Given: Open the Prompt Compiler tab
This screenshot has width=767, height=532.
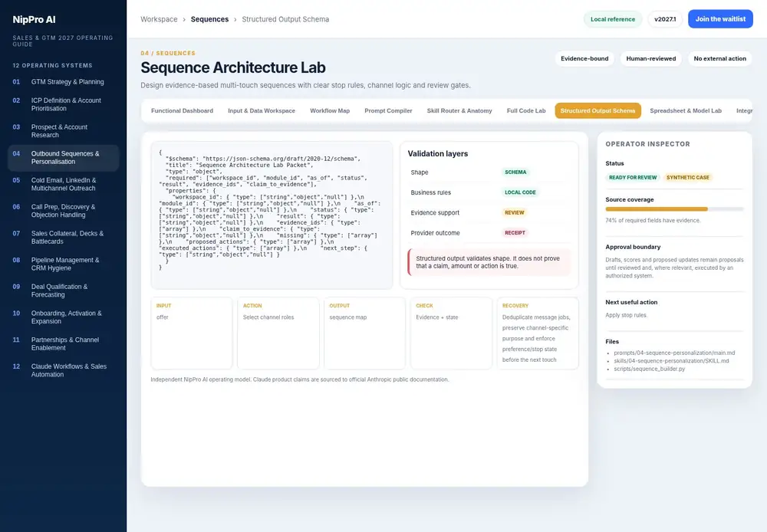Looking at the screenshot, I should [388, 110].
